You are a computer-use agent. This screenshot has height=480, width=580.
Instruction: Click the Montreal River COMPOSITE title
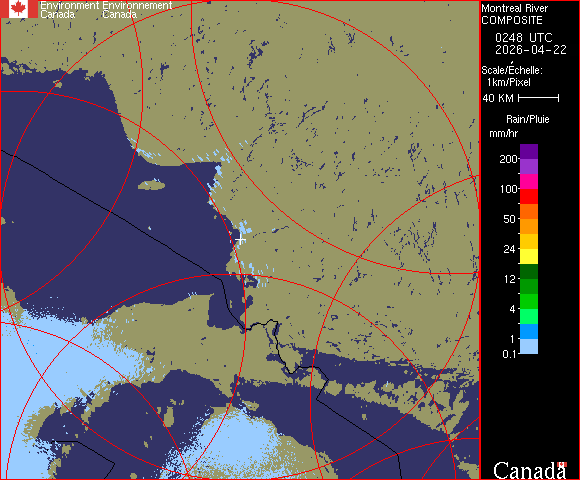coord(515,14)
